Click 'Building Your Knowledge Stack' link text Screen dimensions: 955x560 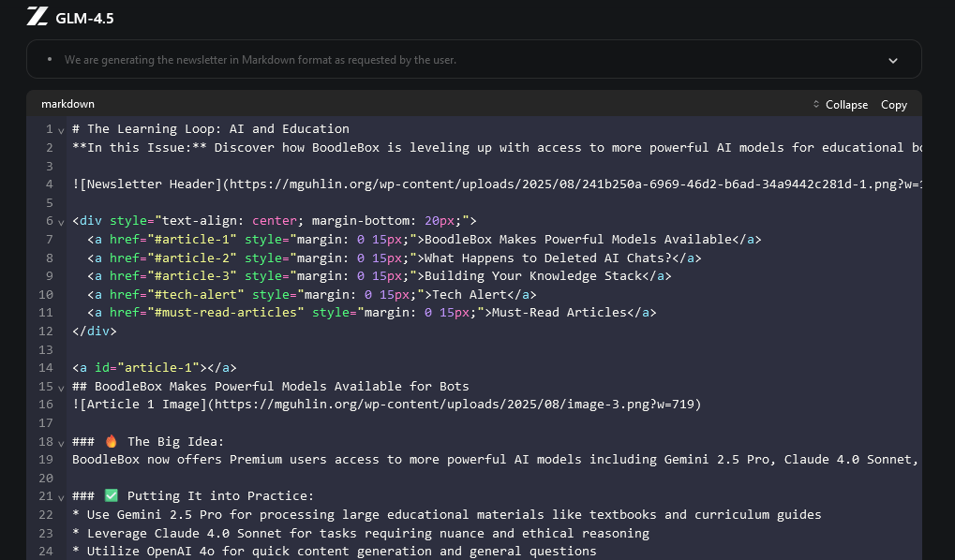point(533,275)
